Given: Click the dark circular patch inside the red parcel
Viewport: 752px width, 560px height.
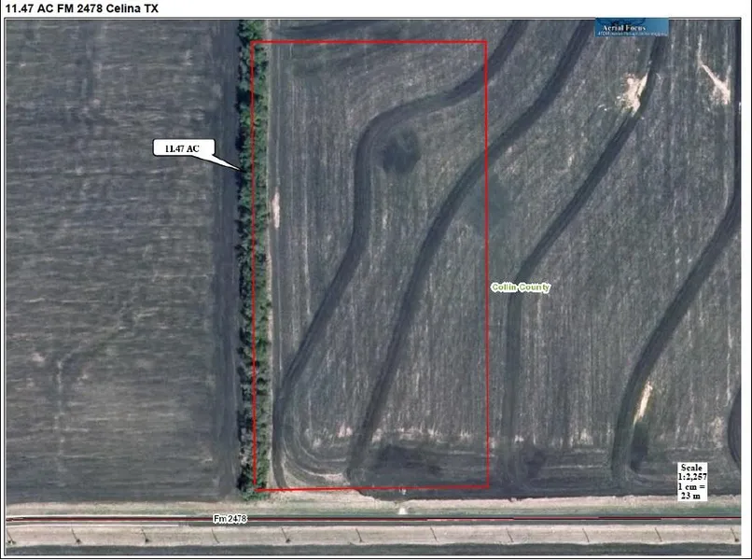Looking at the screenshot, I should (401, 149).
